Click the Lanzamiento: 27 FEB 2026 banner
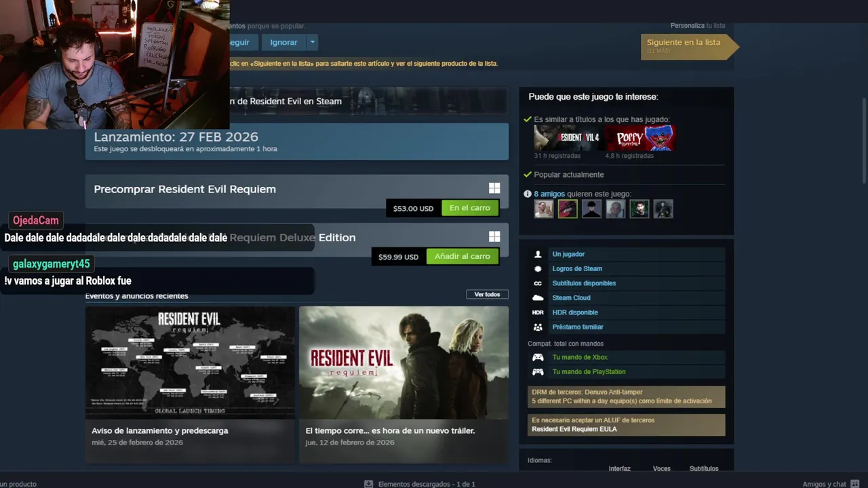This screenshot has width=868, height=488. 297,142
